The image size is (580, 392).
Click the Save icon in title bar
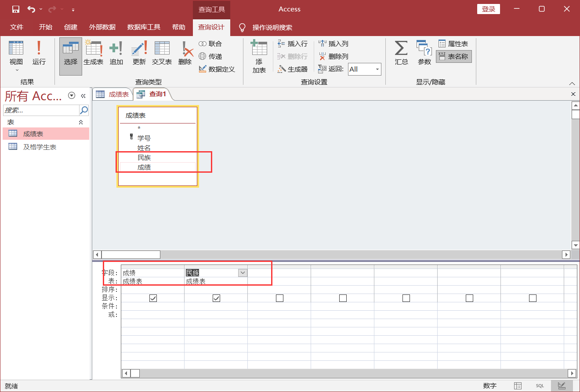15,9
